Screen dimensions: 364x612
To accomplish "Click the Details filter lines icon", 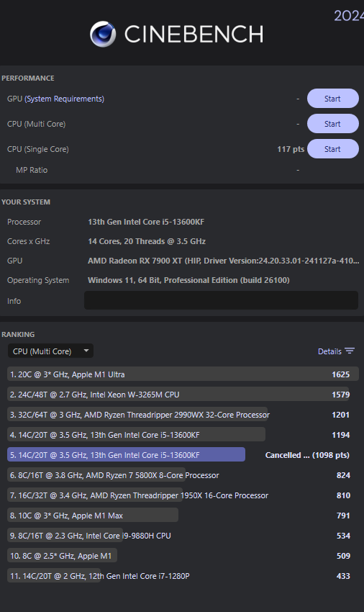I will 350,351.
